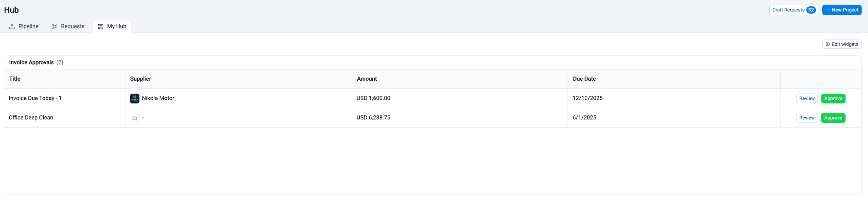Select the Nikola Motor supplier name

coord(158,99)
